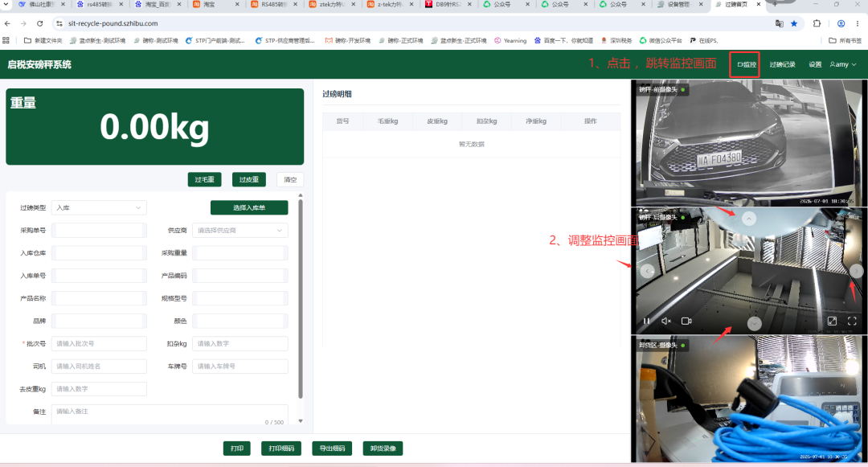Pan the rear scale camera downward
The height and width of the screenshot is (467, 868).
(x=755, y=324)
